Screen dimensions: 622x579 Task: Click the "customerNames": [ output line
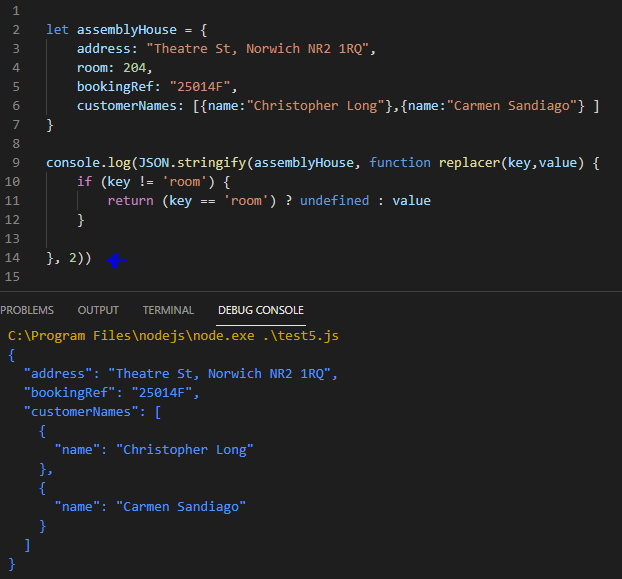click(x=92, y=412)
